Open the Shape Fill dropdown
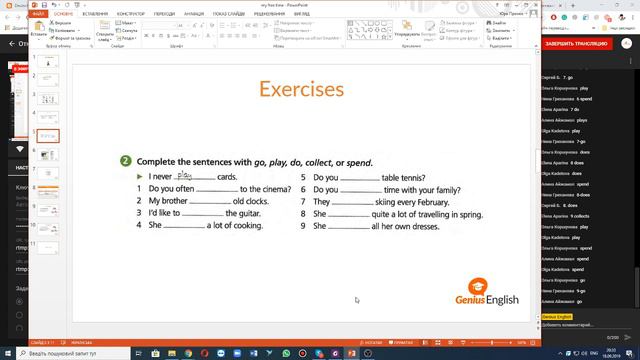640x360 pixels. click(x=458, y=23)
